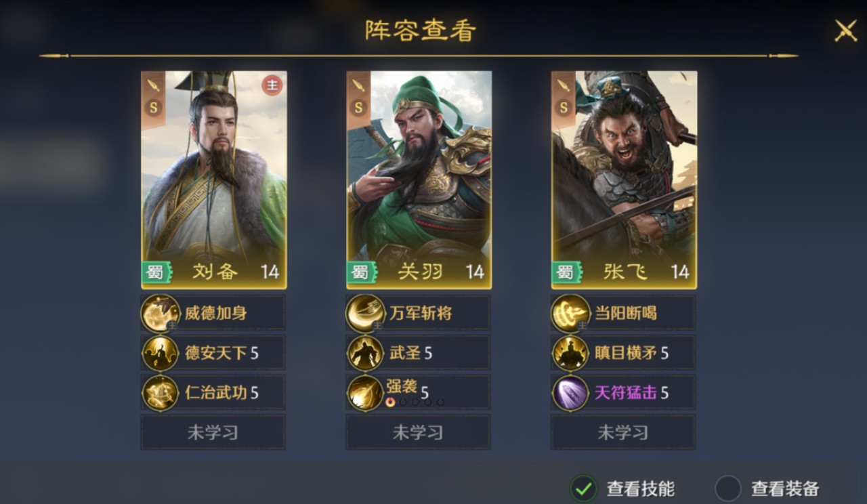Click 未学习 slot under 关羽
The height and width of the screenshot is (504, 867).
pyautogui.click(x=418, y=432)
